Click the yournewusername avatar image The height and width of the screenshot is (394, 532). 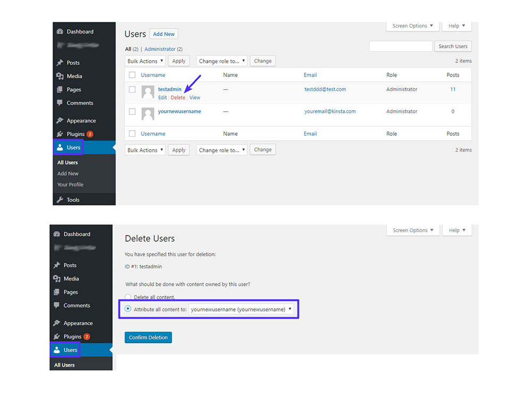pyautogui.click(x=148, y=114)
